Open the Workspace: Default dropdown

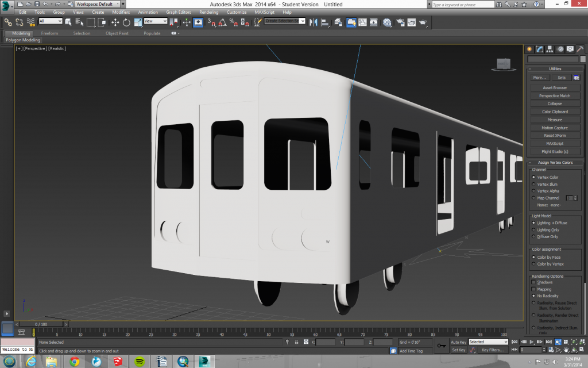pyautogui.click(x=98, y=4)
